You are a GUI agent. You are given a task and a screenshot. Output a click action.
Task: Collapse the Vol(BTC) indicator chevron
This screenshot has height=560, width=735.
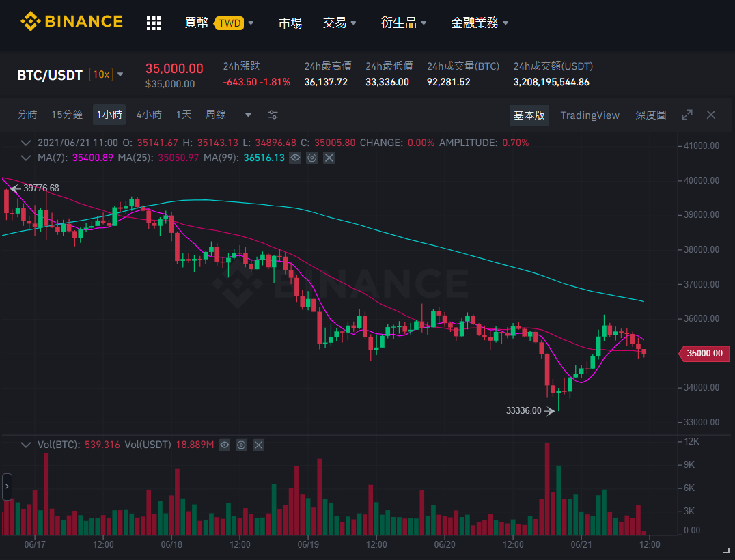(26, 445)
